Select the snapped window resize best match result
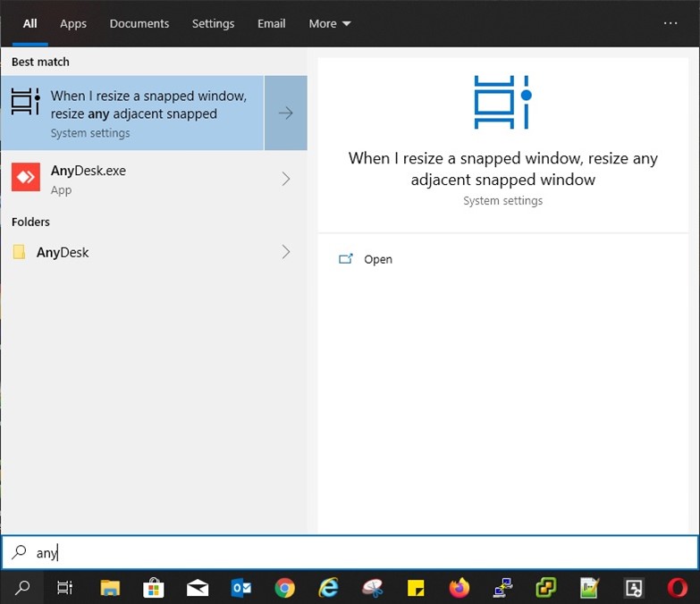Viewport: 700px width, 604px height. click(x=132, y=113)
